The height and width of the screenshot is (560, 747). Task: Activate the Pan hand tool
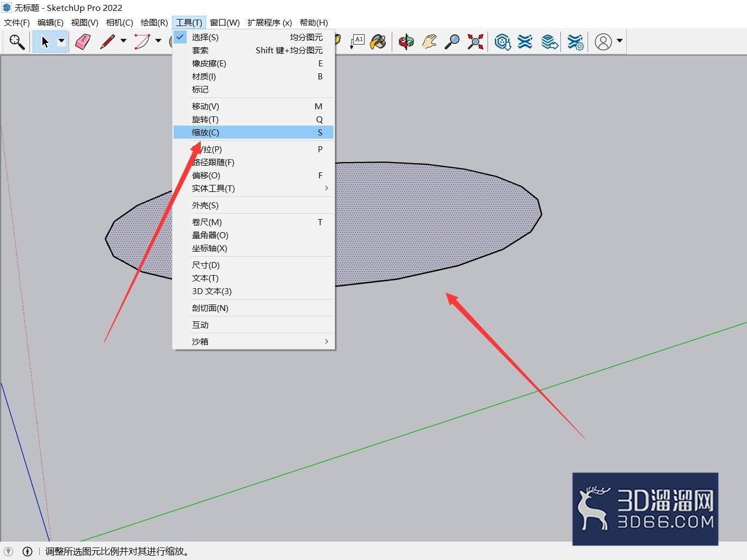coord(429,42)
